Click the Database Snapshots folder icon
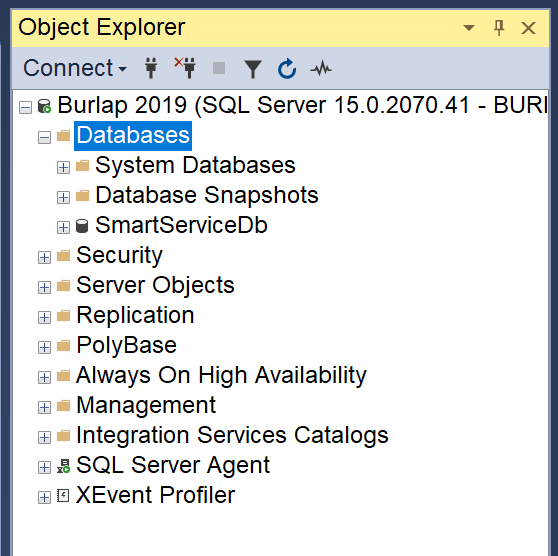The width and height of the screenshot is (558, 556). tap(83, 195)
